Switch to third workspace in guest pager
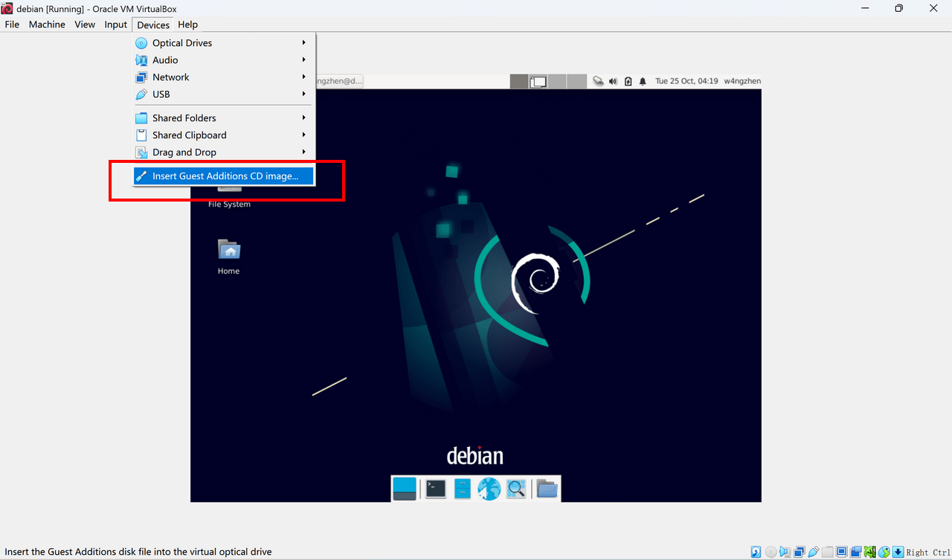Viewport: 952px width, 560px height. click(557, 81)
